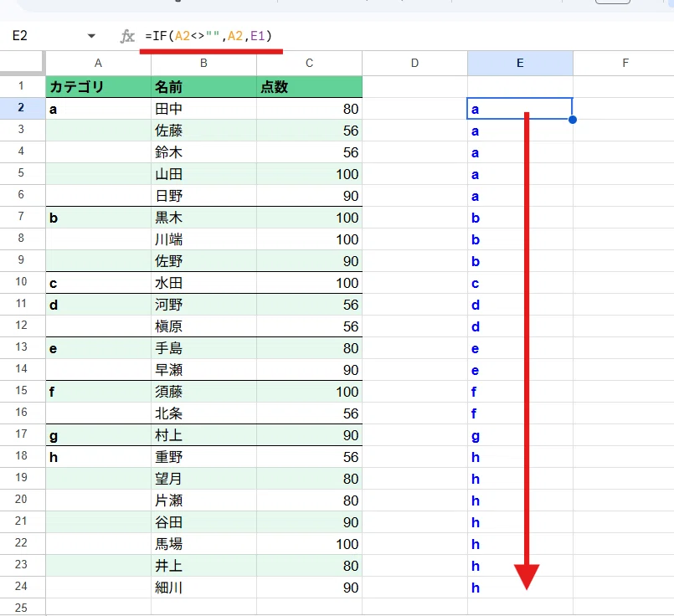Select the column F header
674x616 pixels.
click(x=624, y=63)
